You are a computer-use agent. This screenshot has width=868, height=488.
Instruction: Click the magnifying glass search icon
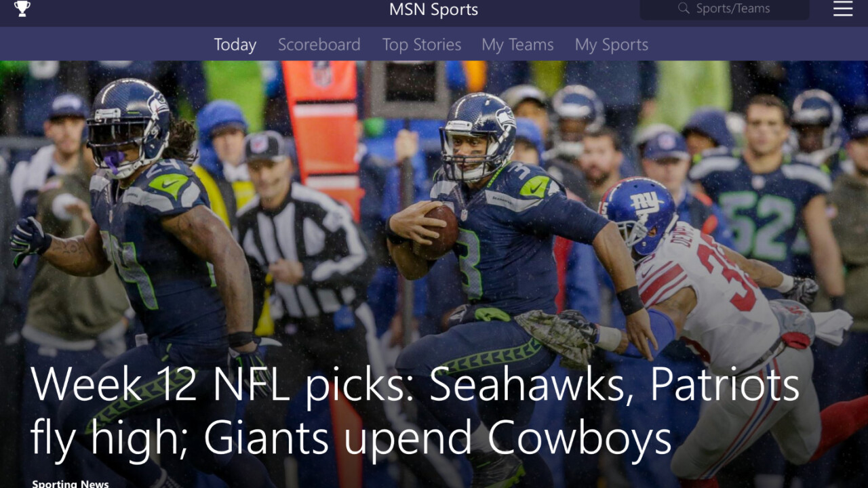coord(684,9)
